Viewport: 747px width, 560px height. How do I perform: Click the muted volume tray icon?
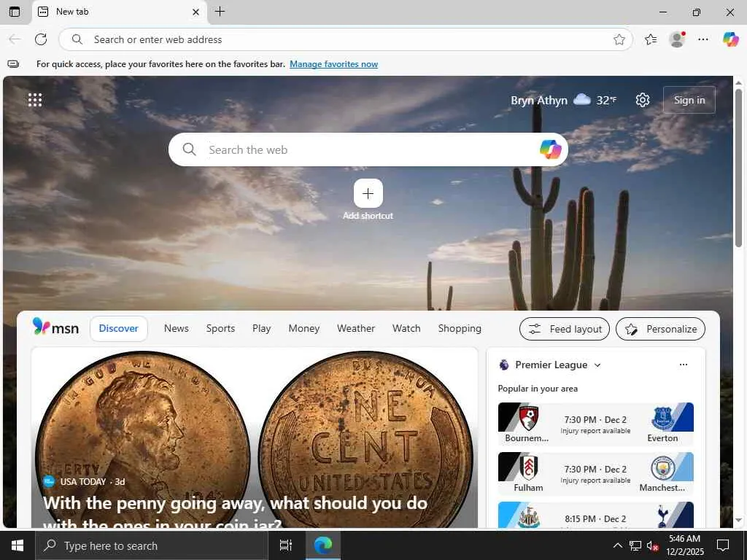(652, 545)
